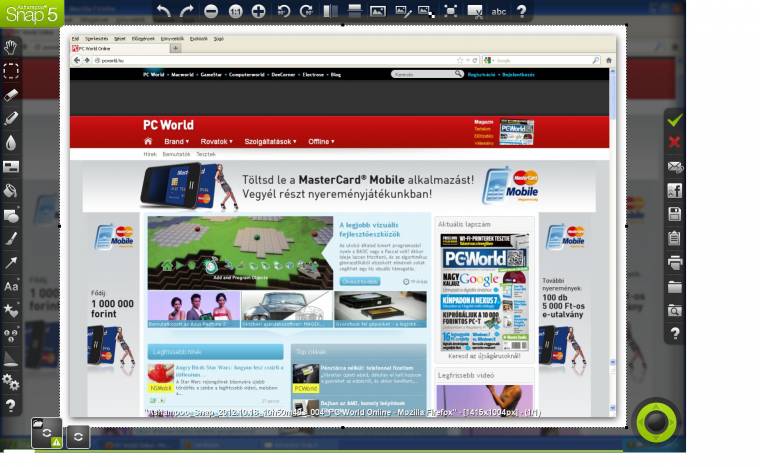Save the screenshot with the floppy icon
This screenshot has width=760, height=467.
pyautogui.click(x=674, y=214)
